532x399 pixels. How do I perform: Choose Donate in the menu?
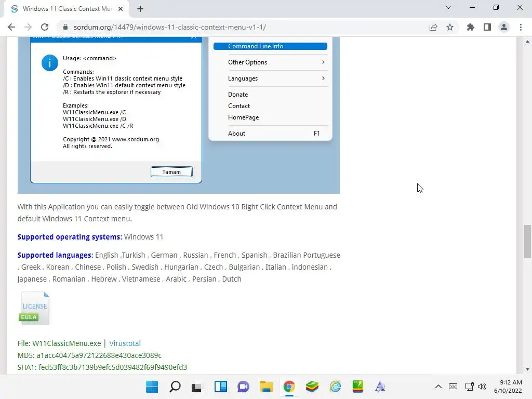pyautogui.click(x=238, y=95)
